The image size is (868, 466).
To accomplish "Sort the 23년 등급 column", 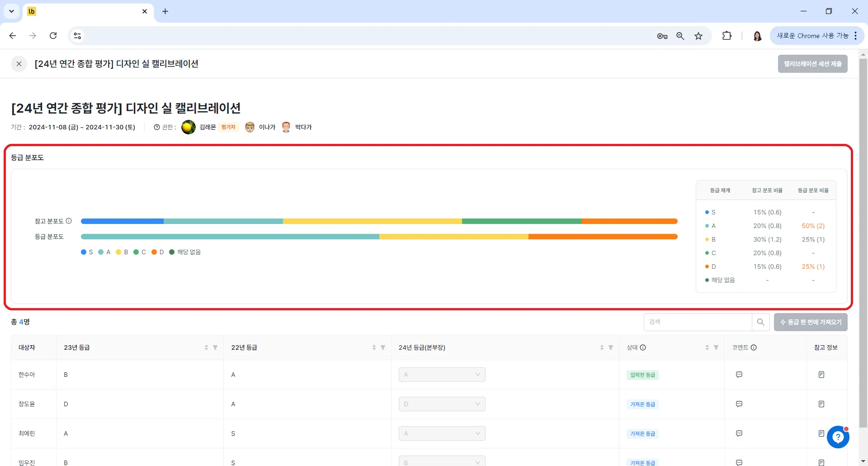I will click(206, 347).
